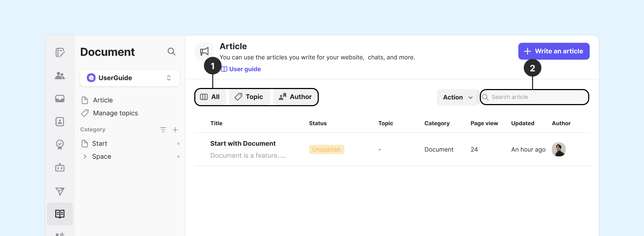
Task: Click the page icon next to Start category
Action: point(85,144)
